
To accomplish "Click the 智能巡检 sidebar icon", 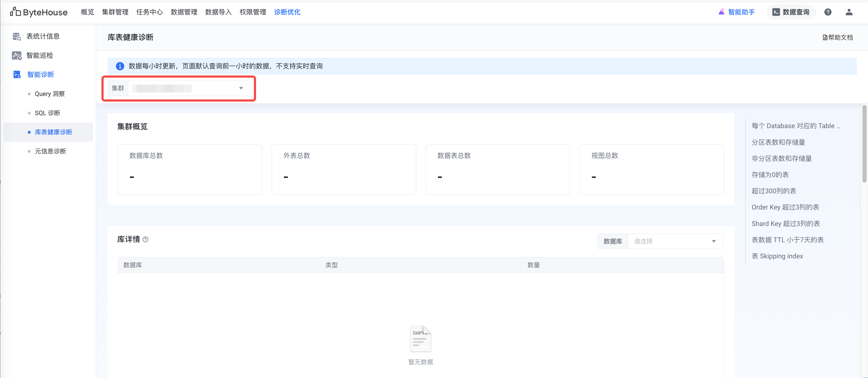I will click(16, 55).
